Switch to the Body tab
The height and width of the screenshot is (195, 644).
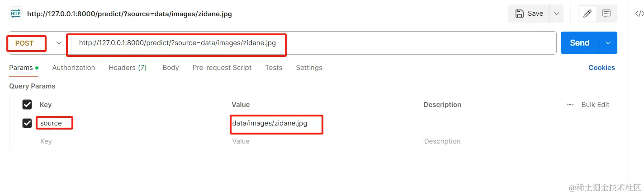(170, 68)
